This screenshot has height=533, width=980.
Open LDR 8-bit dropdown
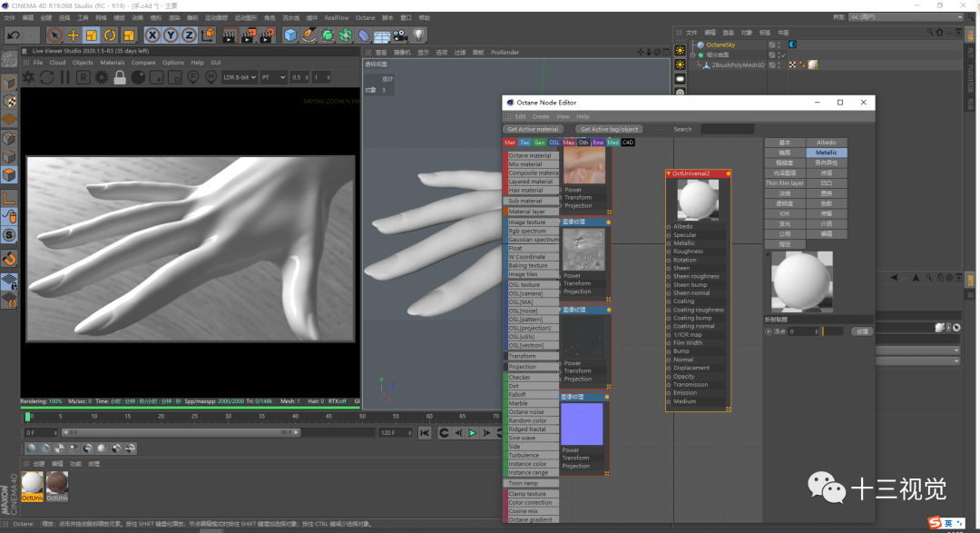240,77
